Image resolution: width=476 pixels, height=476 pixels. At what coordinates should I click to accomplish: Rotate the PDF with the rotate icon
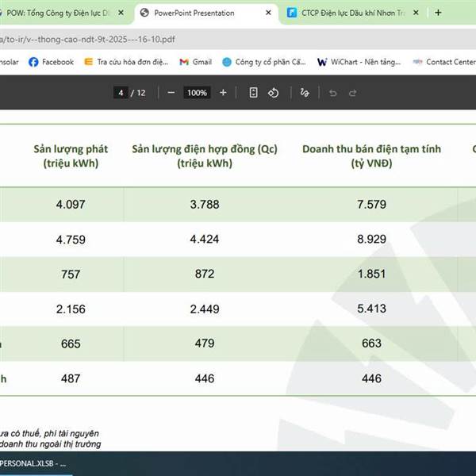point(273,93)
